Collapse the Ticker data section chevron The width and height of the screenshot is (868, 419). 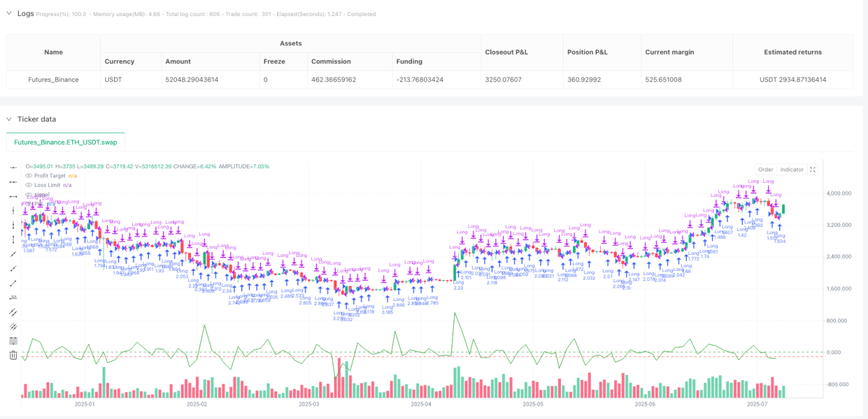9,119
